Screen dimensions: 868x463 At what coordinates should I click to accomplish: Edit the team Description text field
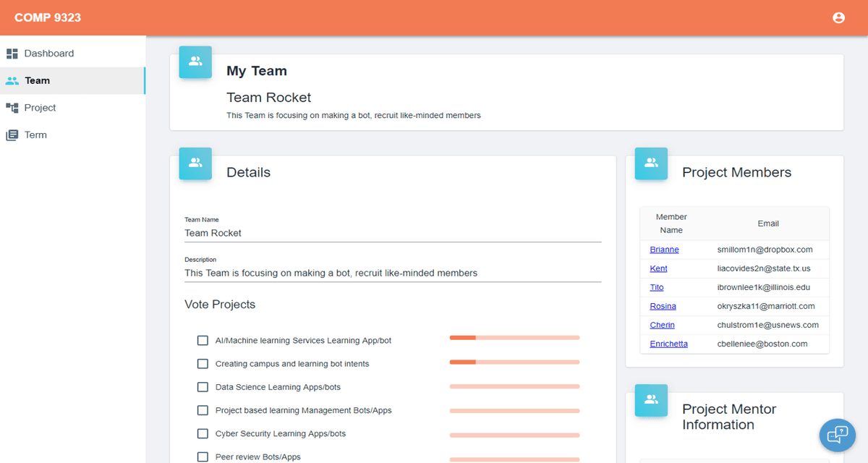point(393,273)
